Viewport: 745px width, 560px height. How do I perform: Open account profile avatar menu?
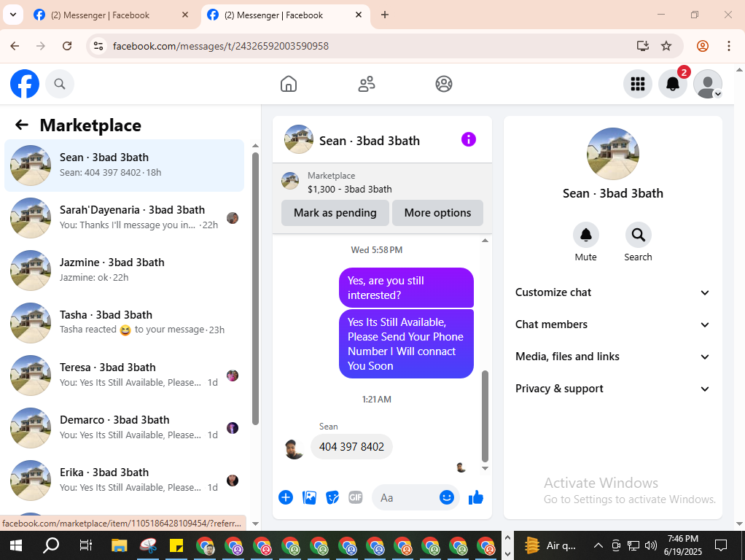708,84
